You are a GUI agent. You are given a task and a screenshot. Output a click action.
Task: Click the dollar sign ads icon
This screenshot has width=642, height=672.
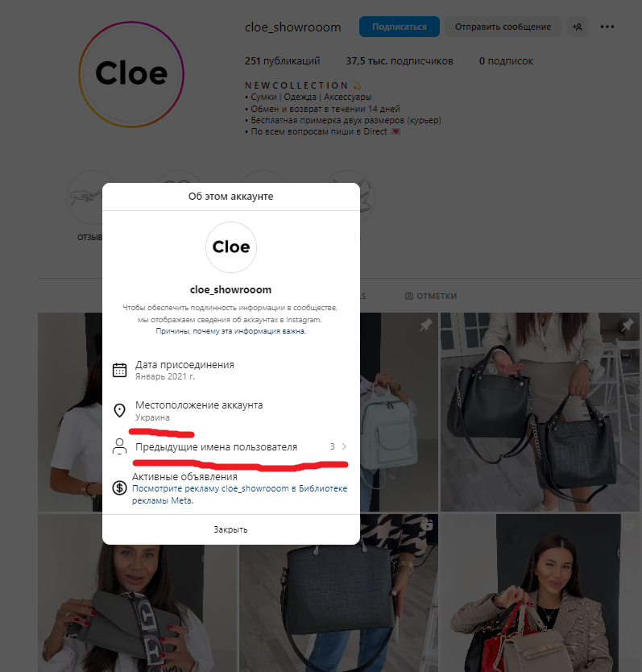click(x=119, y=487)
